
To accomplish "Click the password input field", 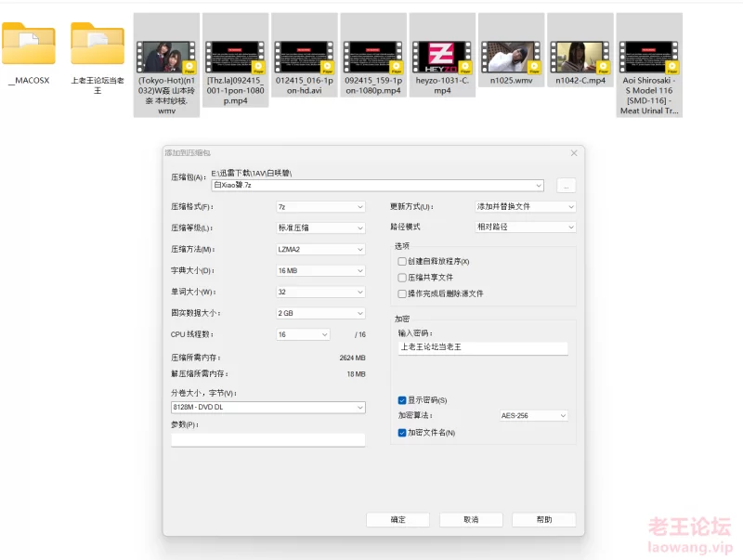I will click(x=483, y=347).
